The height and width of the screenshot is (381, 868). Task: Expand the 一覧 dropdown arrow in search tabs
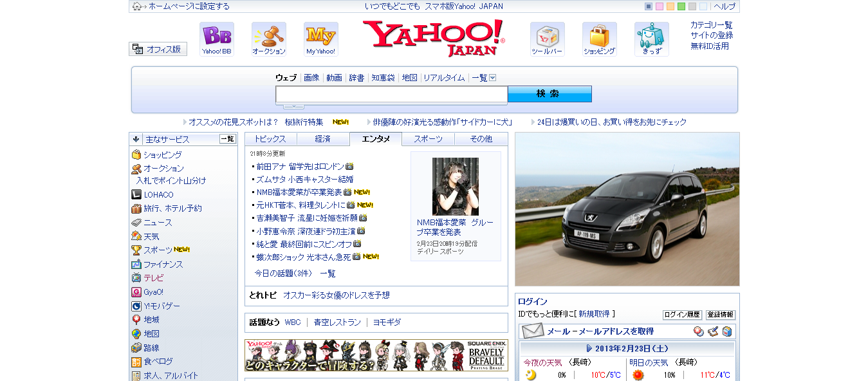tap(493, 78)
